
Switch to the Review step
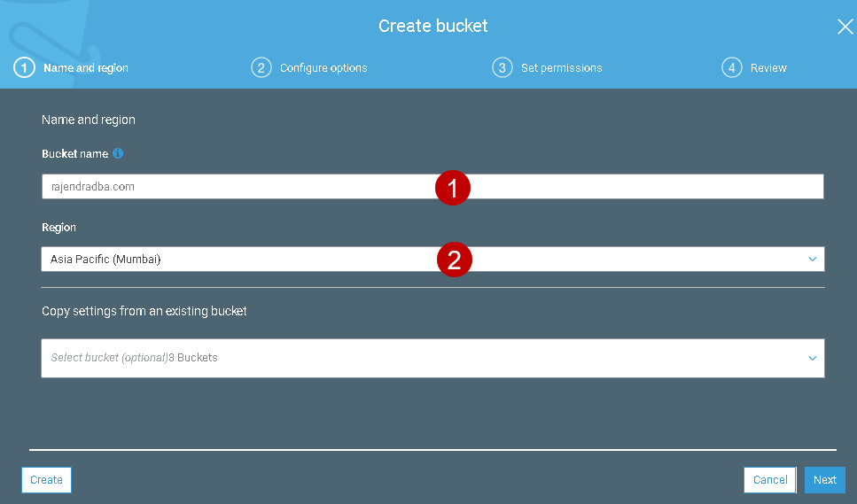coord(767,68)
